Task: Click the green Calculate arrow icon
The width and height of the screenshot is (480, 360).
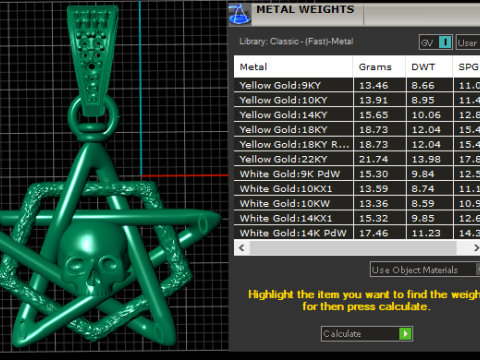Action: point(405,334)
